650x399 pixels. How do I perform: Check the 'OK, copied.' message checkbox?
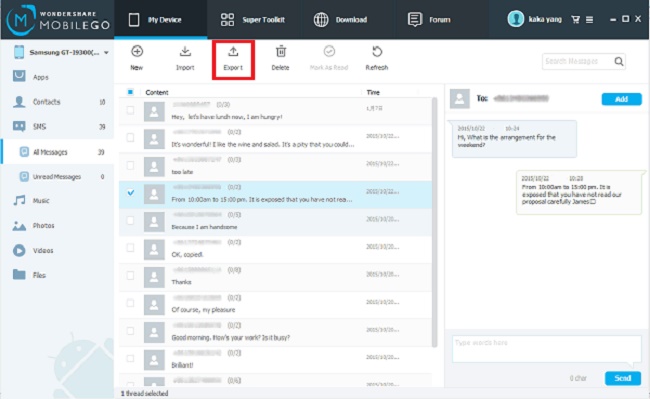(x=130, y=248)
